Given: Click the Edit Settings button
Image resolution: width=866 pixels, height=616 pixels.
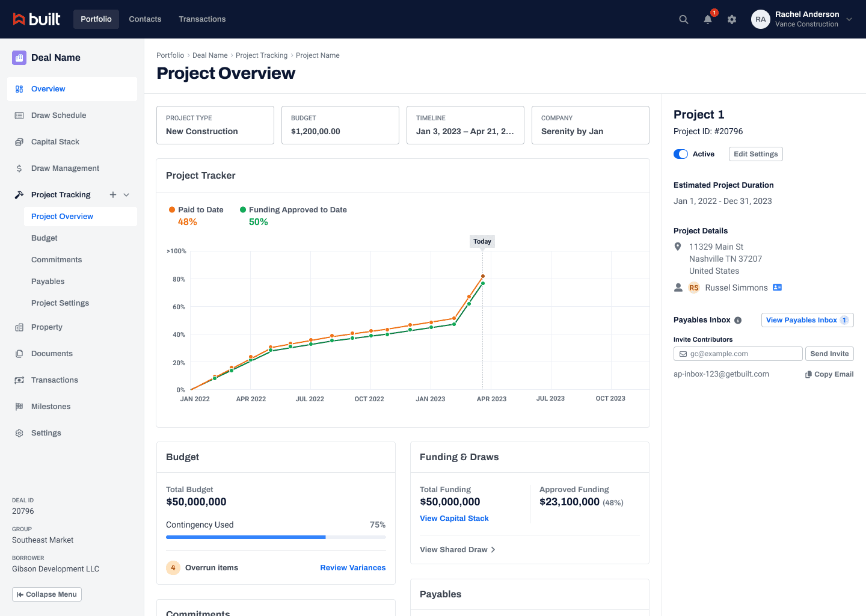Looking at the screenshot, I should tap(756, 154).
